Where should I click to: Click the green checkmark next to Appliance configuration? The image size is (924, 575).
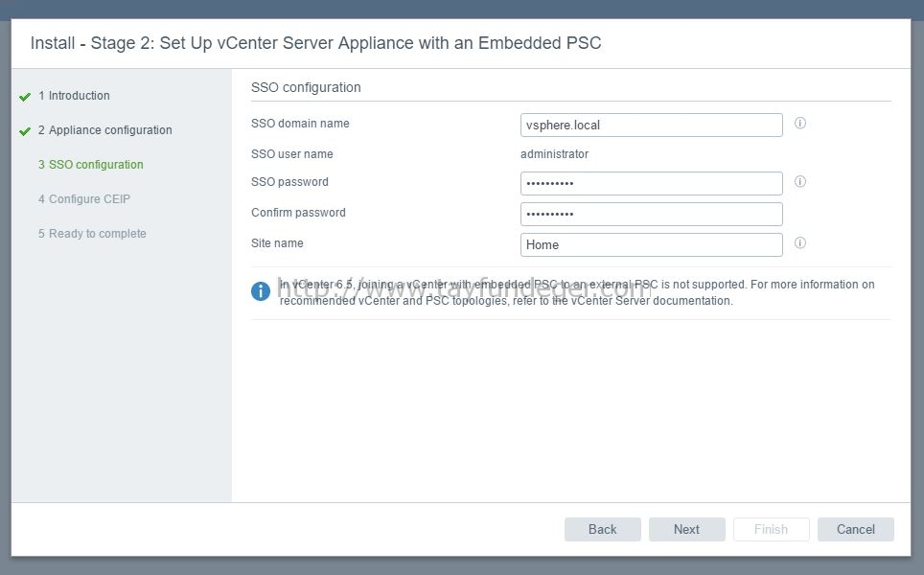pos(25,130)
